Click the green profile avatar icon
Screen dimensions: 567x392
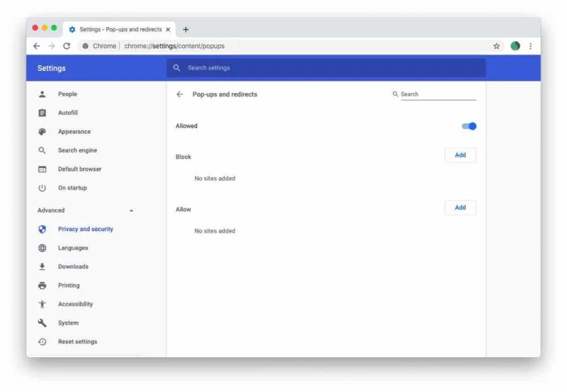tap(515, 46)
